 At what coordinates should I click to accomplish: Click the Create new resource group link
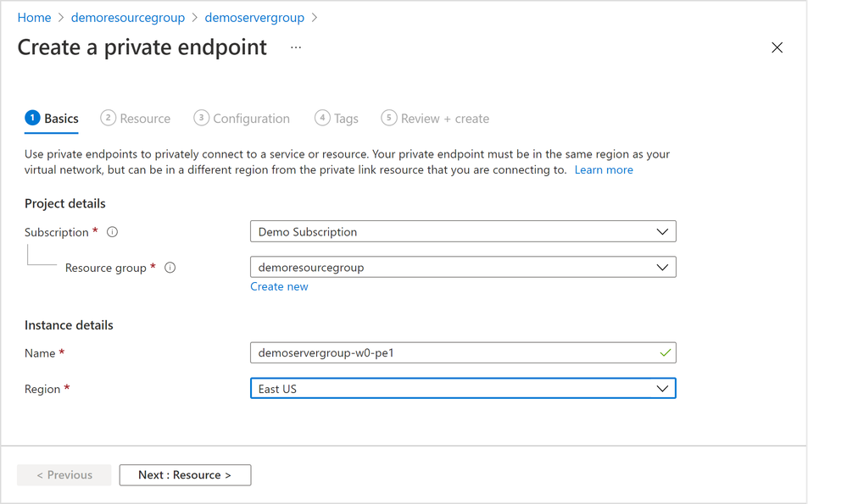point(279,286)
